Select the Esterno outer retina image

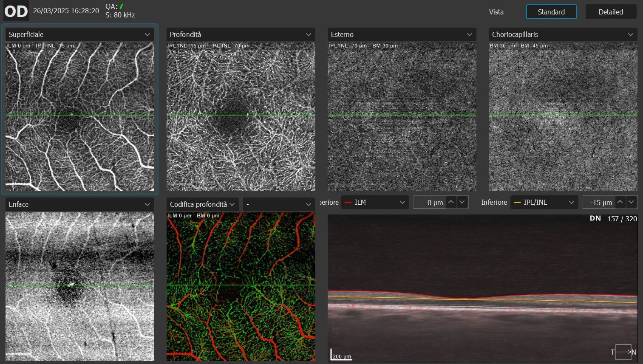click(402, 117)
